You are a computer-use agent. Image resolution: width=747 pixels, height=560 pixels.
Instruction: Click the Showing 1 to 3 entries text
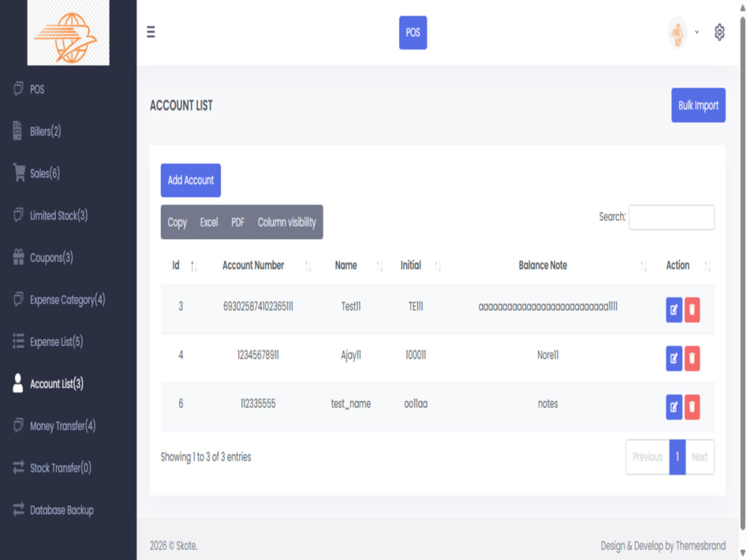point(206,457)
